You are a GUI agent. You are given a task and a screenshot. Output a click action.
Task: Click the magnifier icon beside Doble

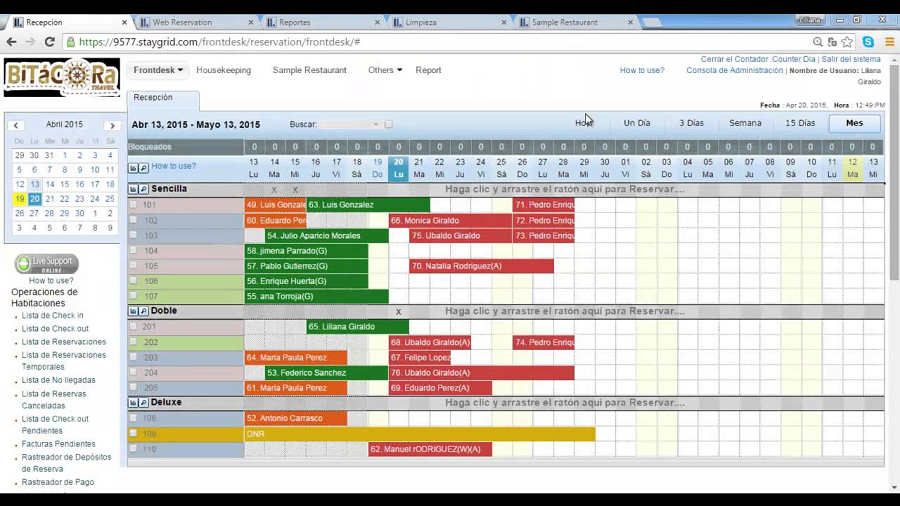tap(144, 311)
